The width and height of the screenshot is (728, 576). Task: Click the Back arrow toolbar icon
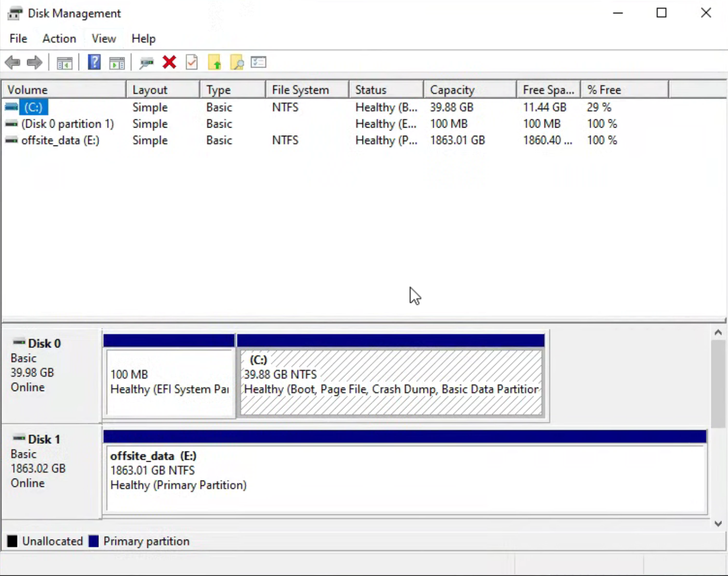coord(12,63)
